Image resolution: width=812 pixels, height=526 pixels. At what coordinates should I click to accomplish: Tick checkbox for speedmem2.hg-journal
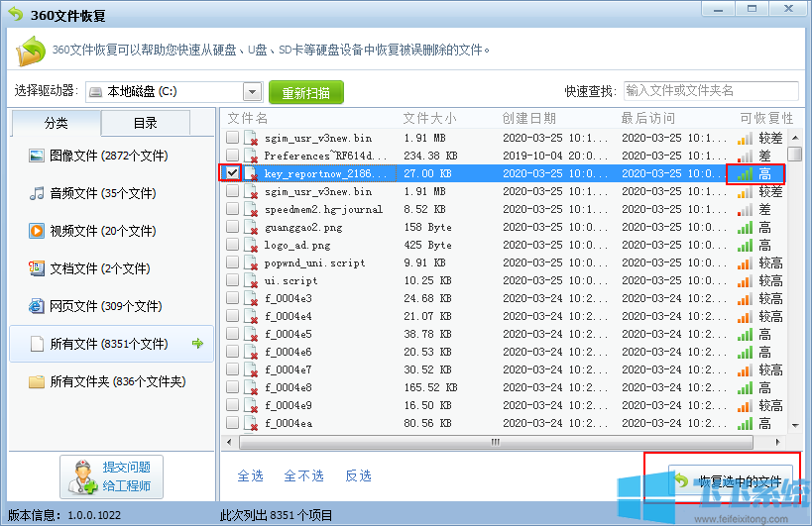tap(233, 208)
